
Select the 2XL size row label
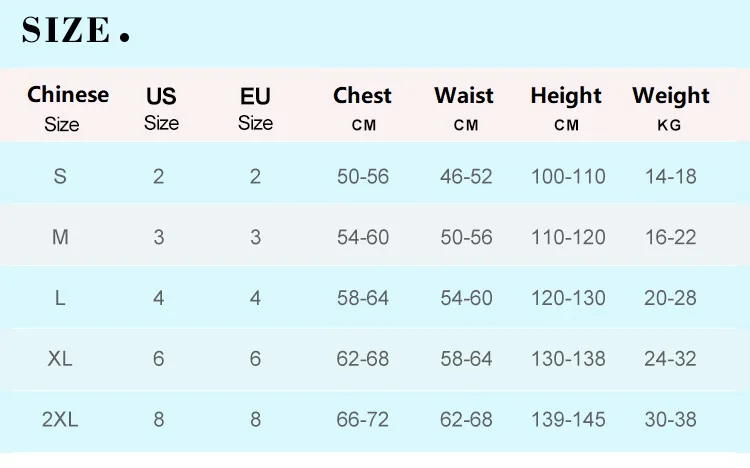(x=60, y=419)
